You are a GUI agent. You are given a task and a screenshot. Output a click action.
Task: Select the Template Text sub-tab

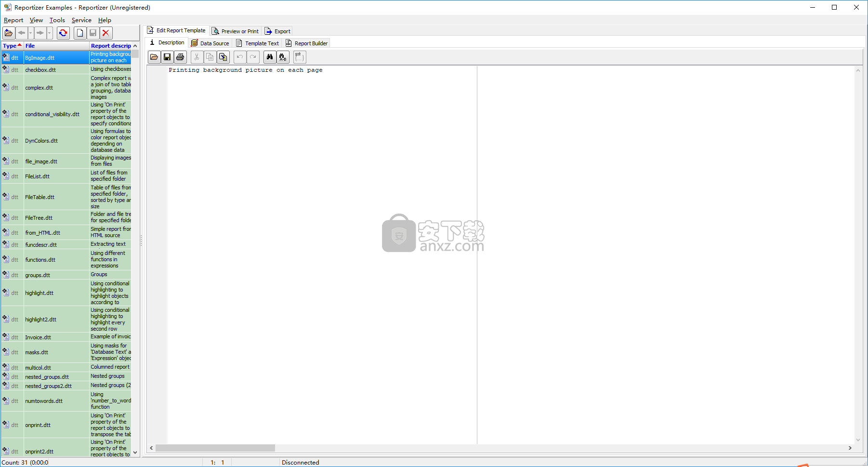coord(257,43)
